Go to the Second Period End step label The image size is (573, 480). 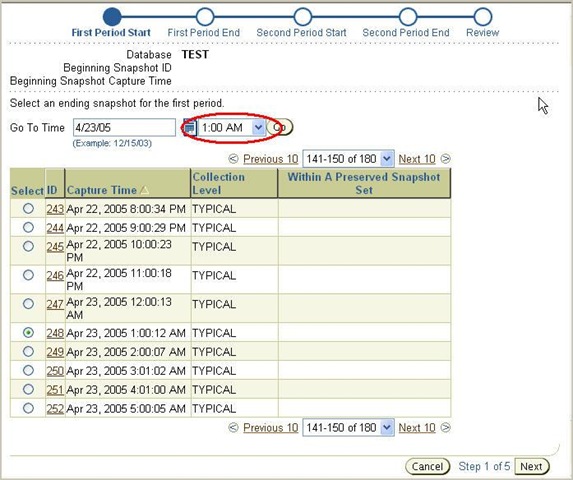pos(406,33)
